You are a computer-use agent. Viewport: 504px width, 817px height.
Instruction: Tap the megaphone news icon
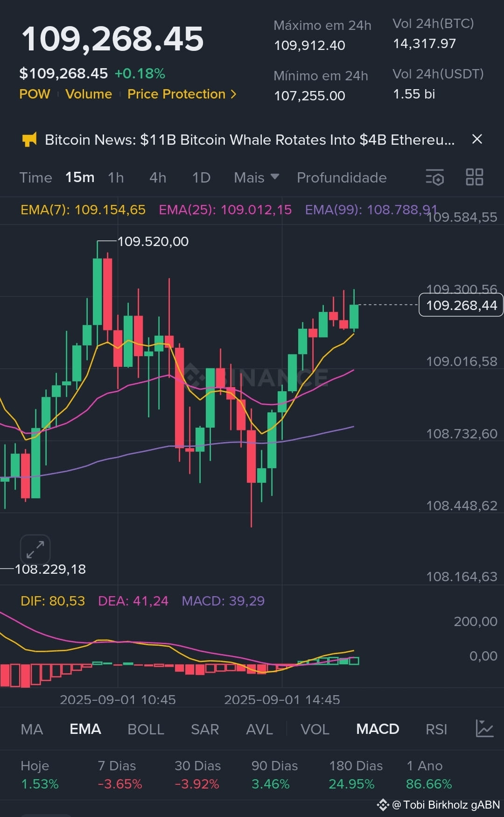point(29,140)
